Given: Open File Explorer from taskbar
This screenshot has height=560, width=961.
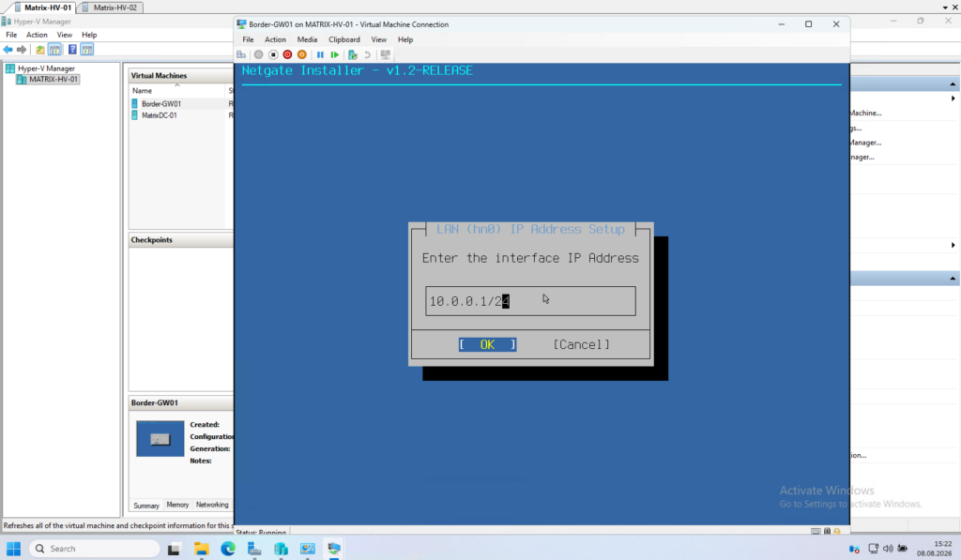Looking at the screenshot, I should [201, 549].
